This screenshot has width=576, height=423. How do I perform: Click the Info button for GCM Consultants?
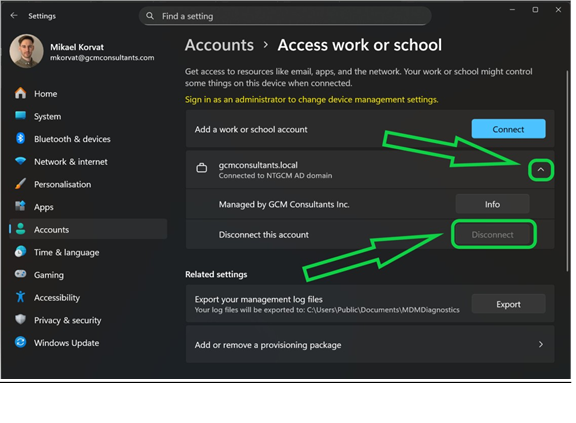(x=492, y=204)
